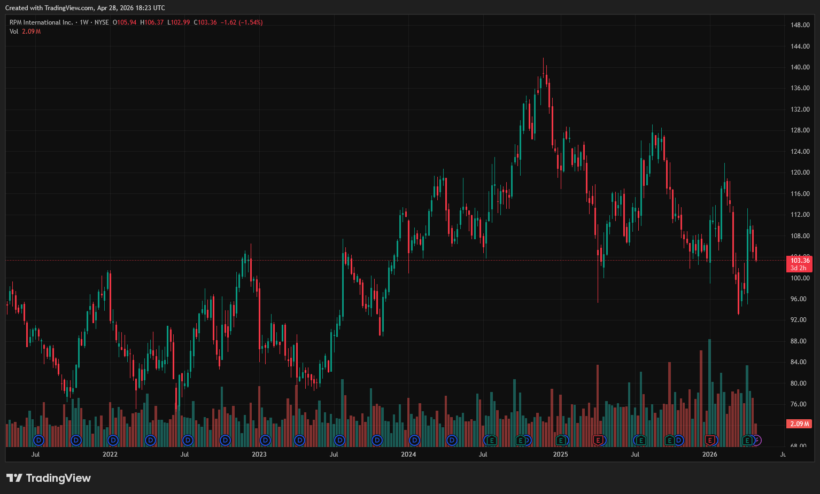
Task: Click the 2023 label on time axis
Action: coord(259,454)
